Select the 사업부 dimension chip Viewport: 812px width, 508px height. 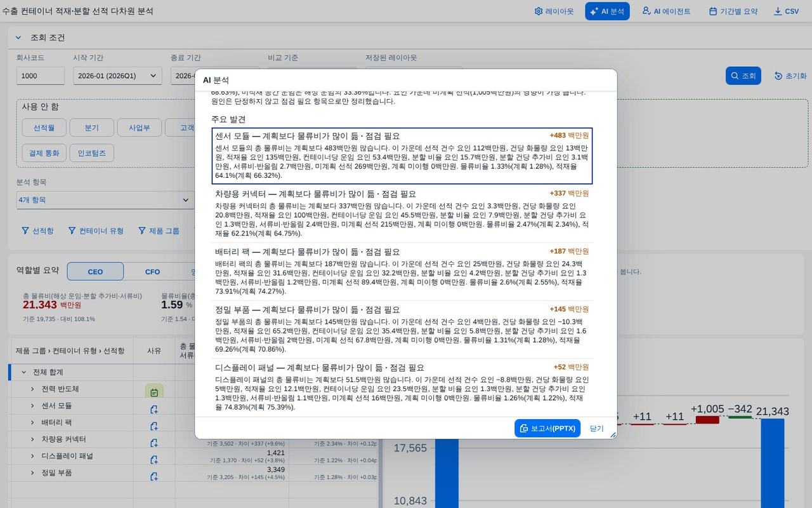tap(140, 128)
